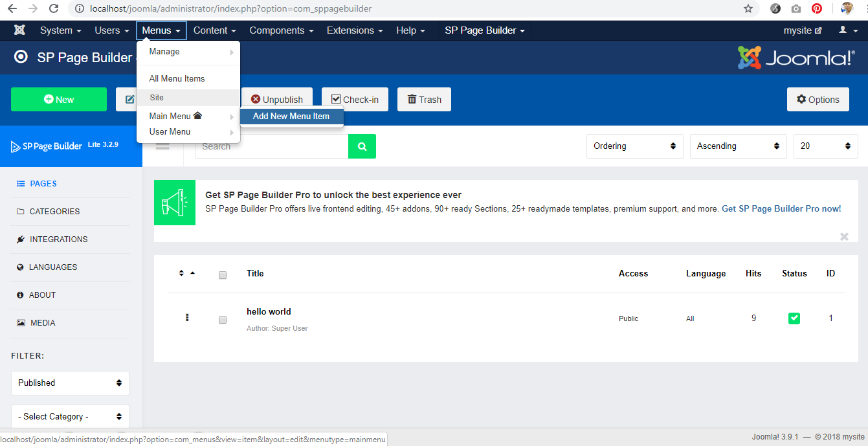Open the Published filter dropdown
This screenshot has width=868, height=446.
(70, 383)
